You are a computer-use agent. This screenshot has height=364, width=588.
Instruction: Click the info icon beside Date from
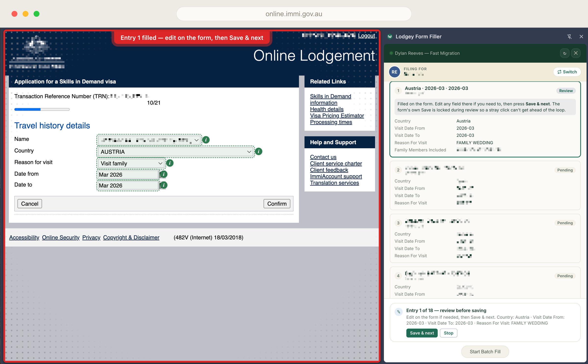pyautogui.click(x=164, y=174)
